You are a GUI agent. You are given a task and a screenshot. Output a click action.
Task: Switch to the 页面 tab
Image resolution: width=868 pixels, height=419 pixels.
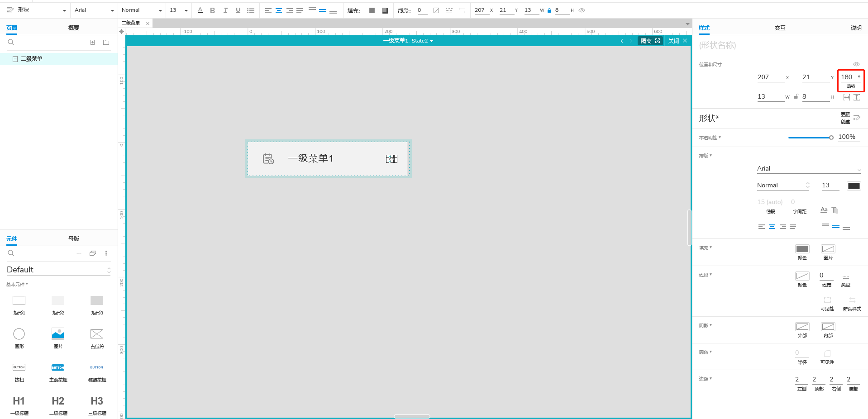point(12,28)
